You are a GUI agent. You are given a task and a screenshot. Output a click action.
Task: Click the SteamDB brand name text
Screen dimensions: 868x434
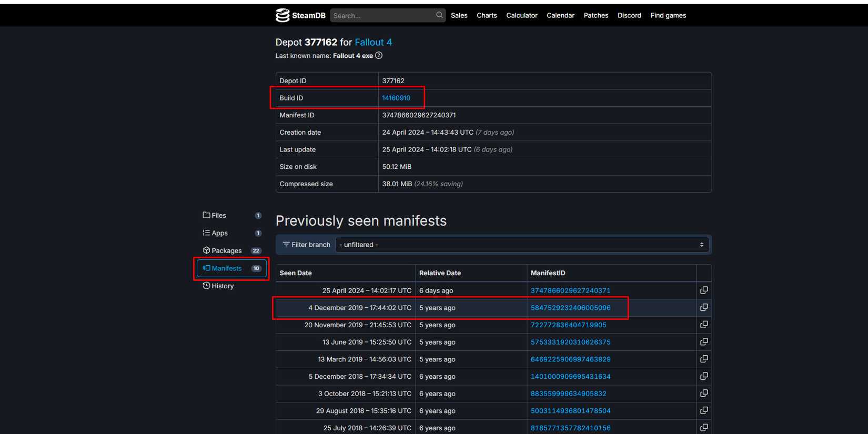point(309,15)
